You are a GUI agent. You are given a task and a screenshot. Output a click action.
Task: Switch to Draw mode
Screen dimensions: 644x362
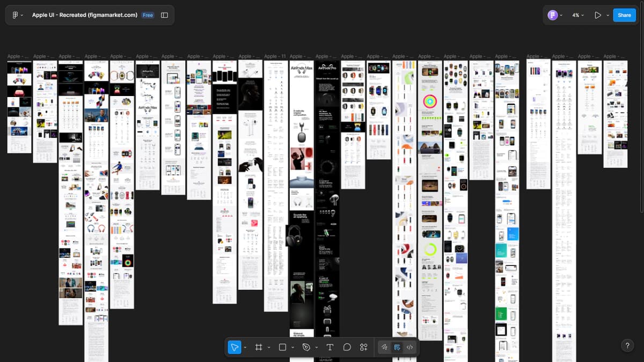385,348
